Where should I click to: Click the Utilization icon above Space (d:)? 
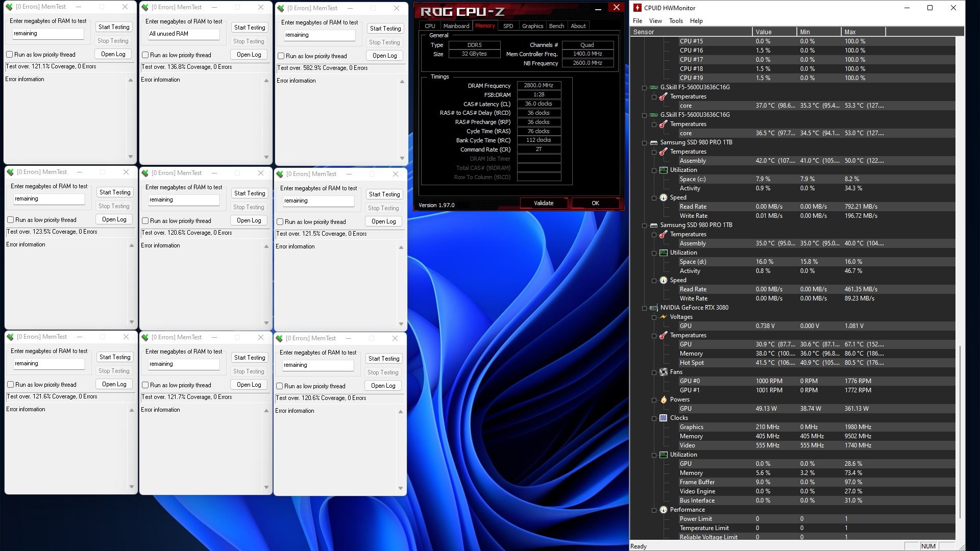pos(663,253)
